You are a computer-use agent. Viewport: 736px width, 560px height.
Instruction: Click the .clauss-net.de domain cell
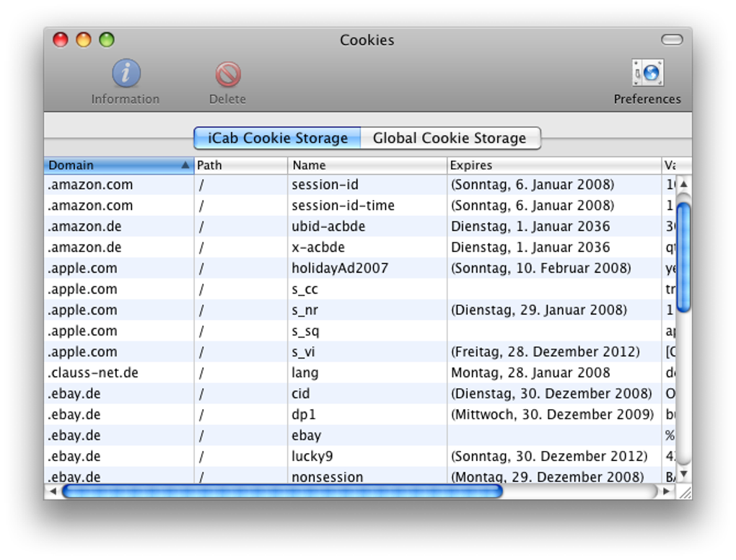pyautogui.click(x=119, y=372)
